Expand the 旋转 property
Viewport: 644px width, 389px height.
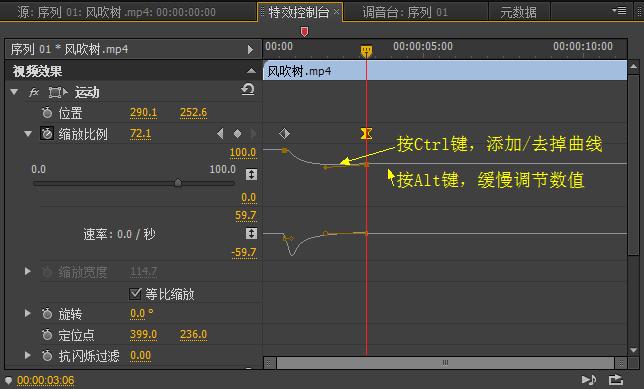[28, 313]
